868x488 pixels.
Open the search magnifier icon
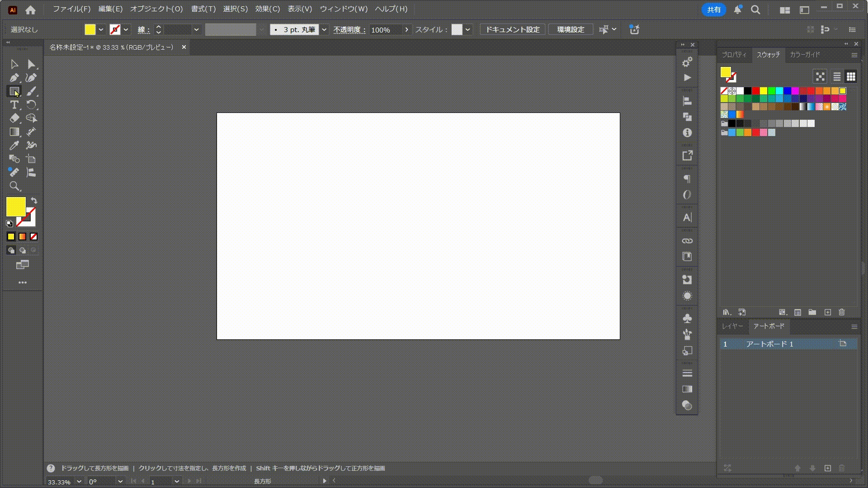tap(755, 9)
